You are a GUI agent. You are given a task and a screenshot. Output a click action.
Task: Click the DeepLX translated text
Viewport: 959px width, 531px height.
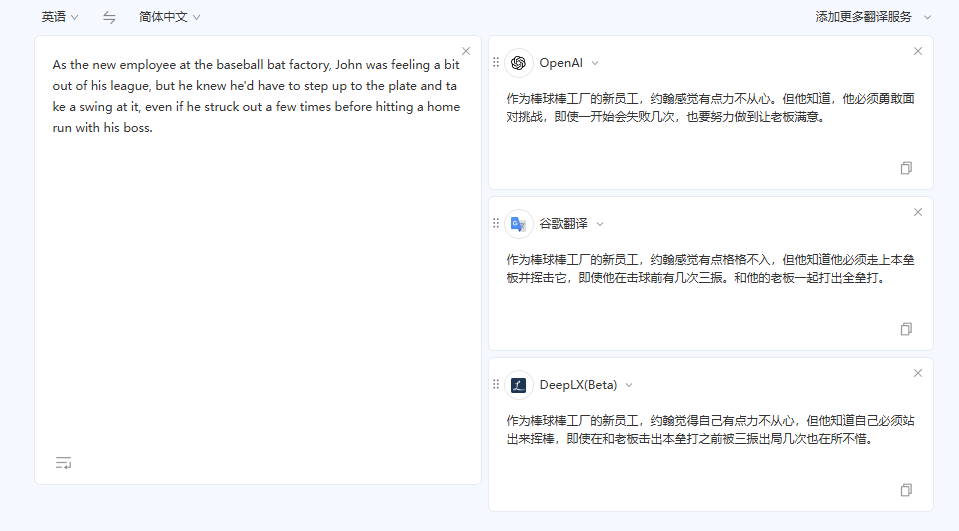coord(710,429)
